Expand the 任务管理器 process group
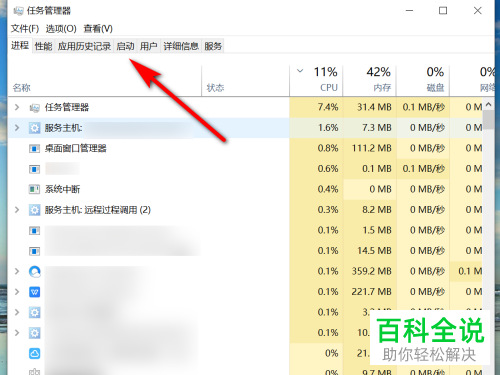 17,107
